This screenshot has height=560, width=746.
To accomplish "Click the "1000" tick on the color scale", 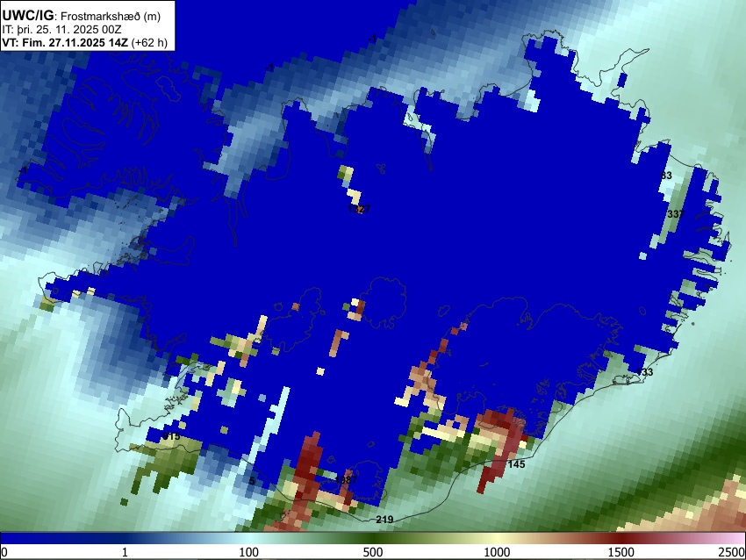I will pyautogui.click(x=497, y=552).
